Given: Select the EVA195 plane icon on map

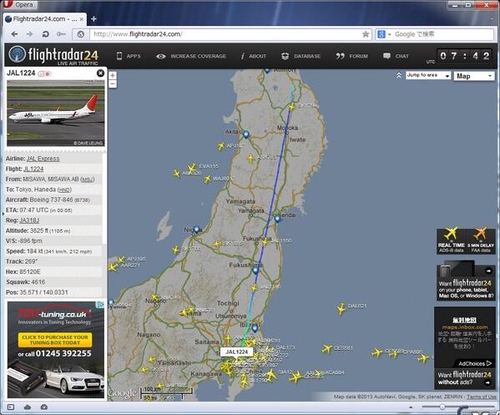Looking at the screenshot, I should 191,168.
